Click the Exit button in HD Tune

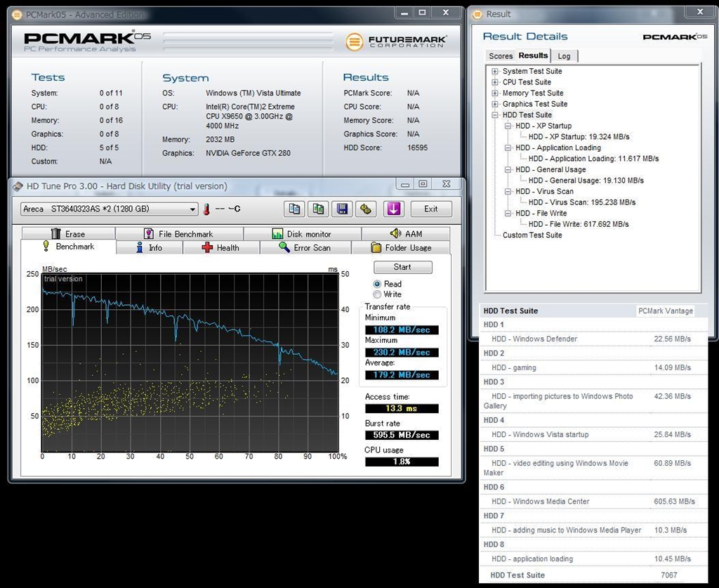(430, 209)
